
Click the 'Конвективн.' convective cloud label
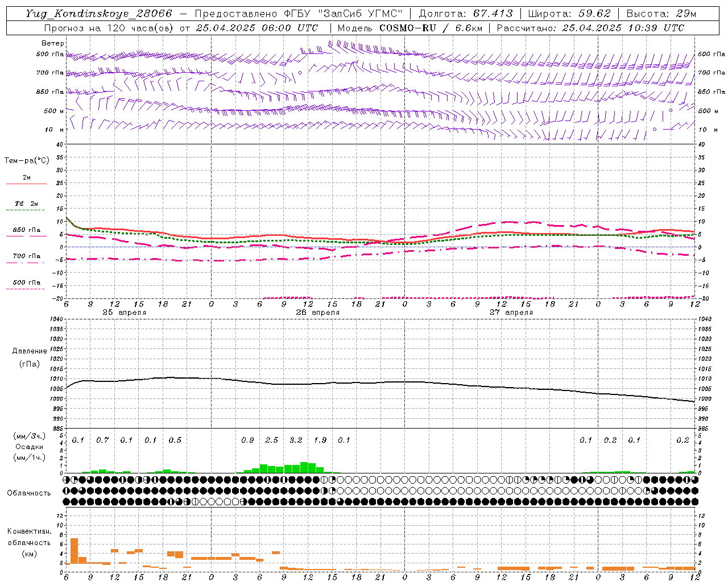[30, 531]
